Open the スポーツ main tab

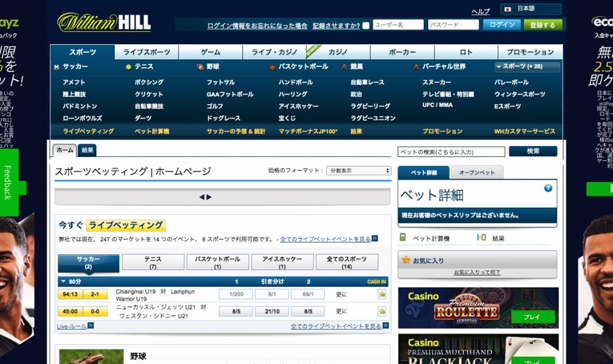tap(83, 52)
